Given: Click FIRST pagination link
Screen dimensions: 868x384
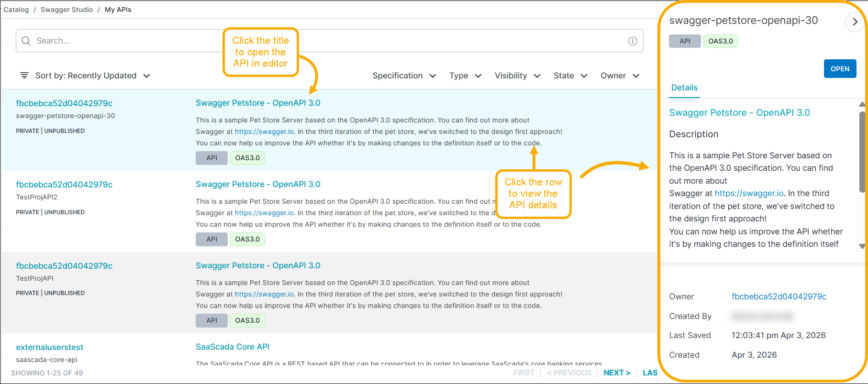Looking at the screenshot, I should (524, 373).
